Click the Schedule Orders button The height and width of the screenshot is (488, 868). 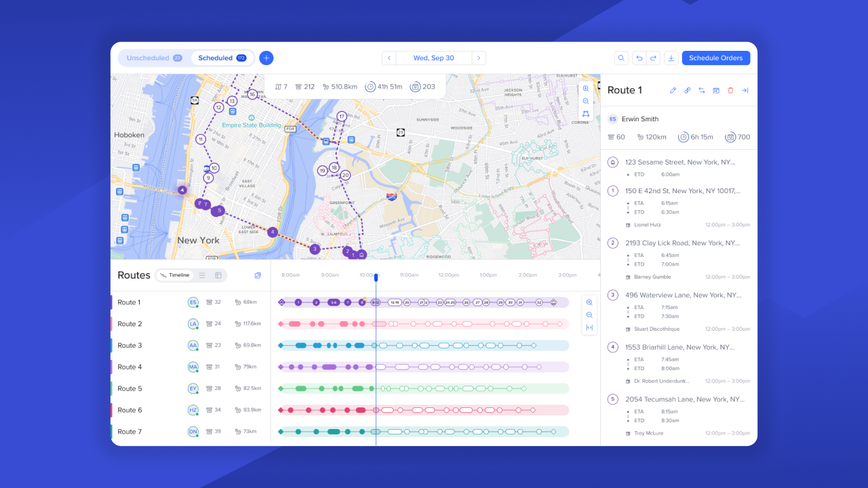coord(716,58)
